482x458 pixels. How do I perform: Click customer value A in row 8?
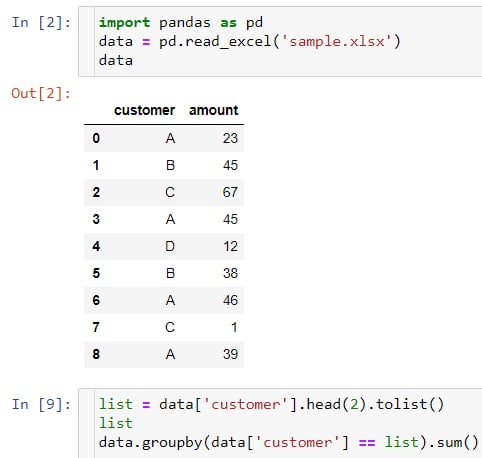170,354
